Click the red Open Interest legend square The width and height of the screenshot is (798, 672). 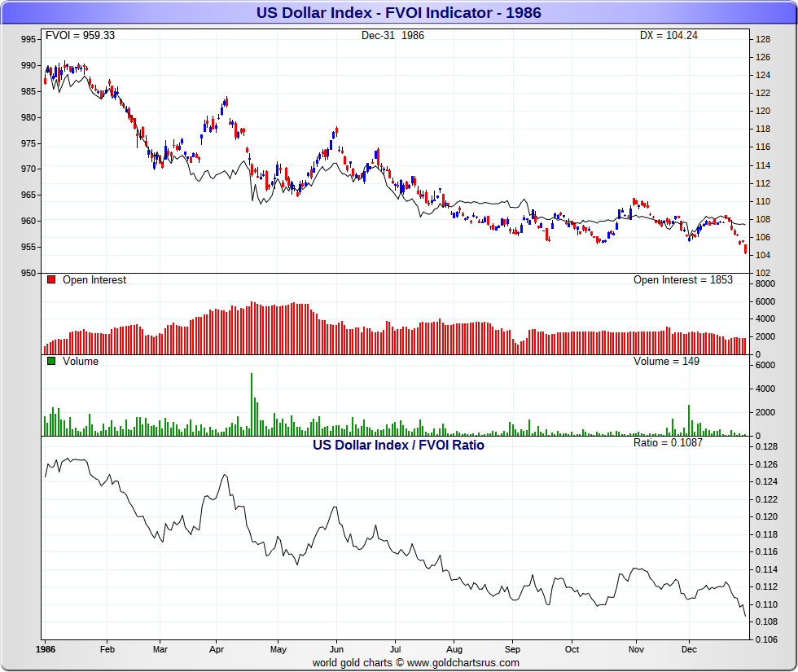(51, 280)
